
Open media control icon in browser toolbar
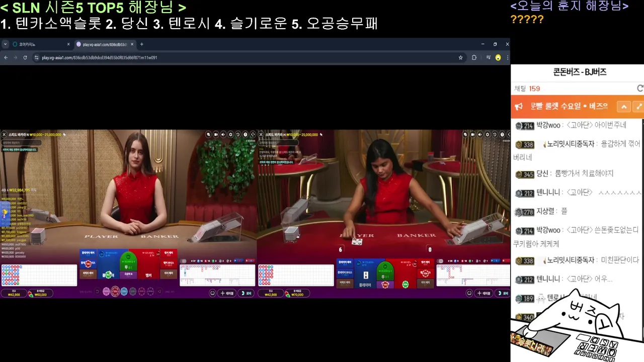pos(488,58)
